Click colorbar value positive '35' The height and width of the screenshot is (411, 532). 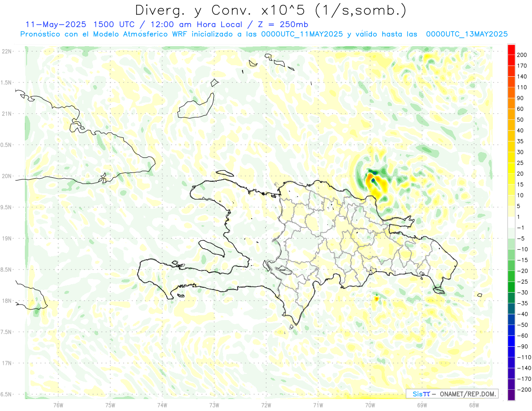coord(521,141)
